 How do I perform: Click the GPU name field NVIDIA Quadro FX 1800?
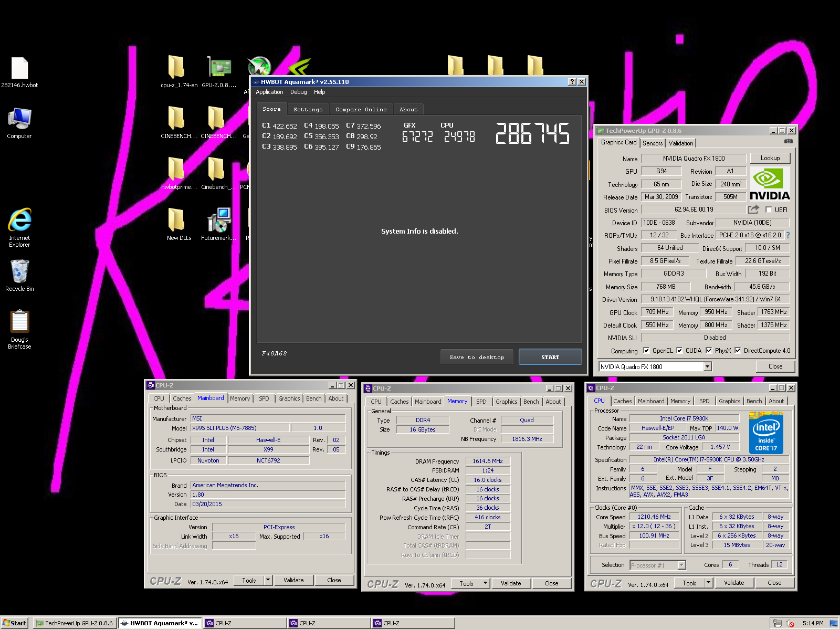[x=694, y=158]
